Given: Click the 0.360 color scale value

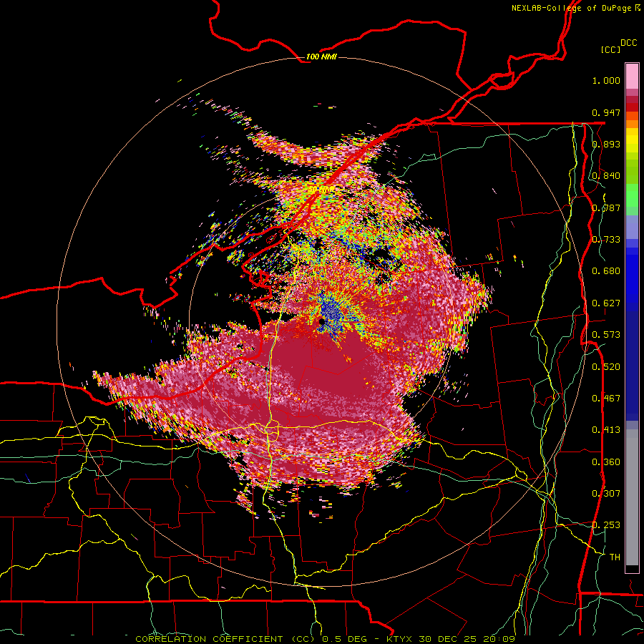Looking at the screenshot, I should point(606,462).
